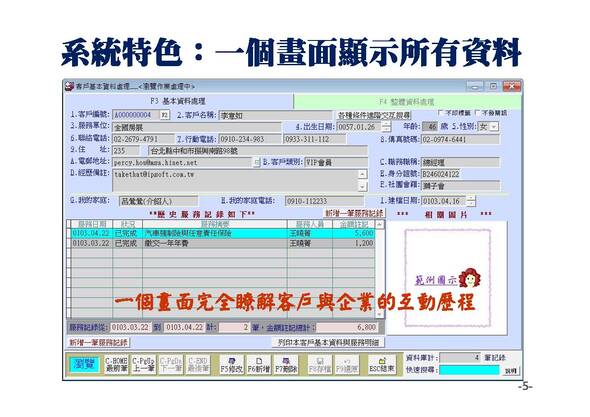Image resolution: width=590 pixels, height=417 pixels.
Task: Click 列印本客戶基本資料與服務明細 print button
Action: (x=328, y=342)
